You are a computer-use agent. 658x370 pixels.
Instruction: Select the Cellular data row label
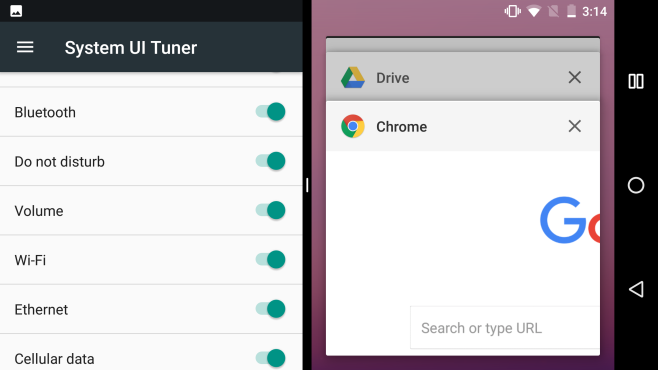click(x=54, y=359)
